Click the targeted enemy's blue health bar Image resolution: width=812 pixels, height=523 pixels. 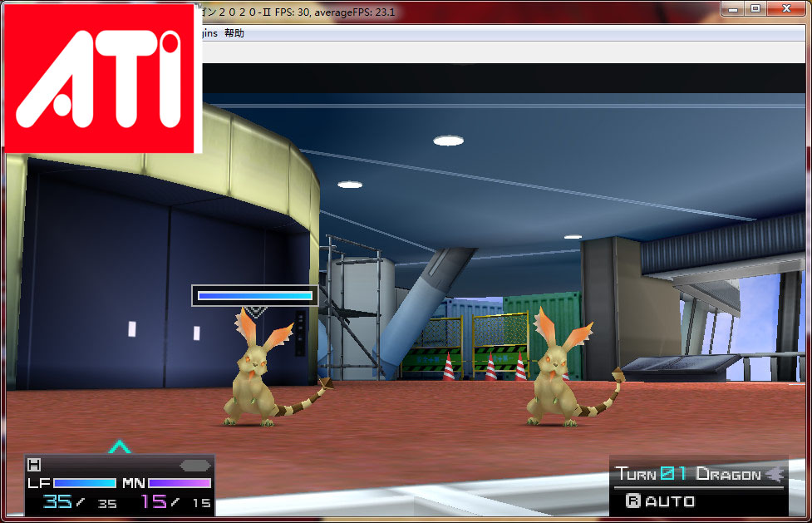click(255, 296)
